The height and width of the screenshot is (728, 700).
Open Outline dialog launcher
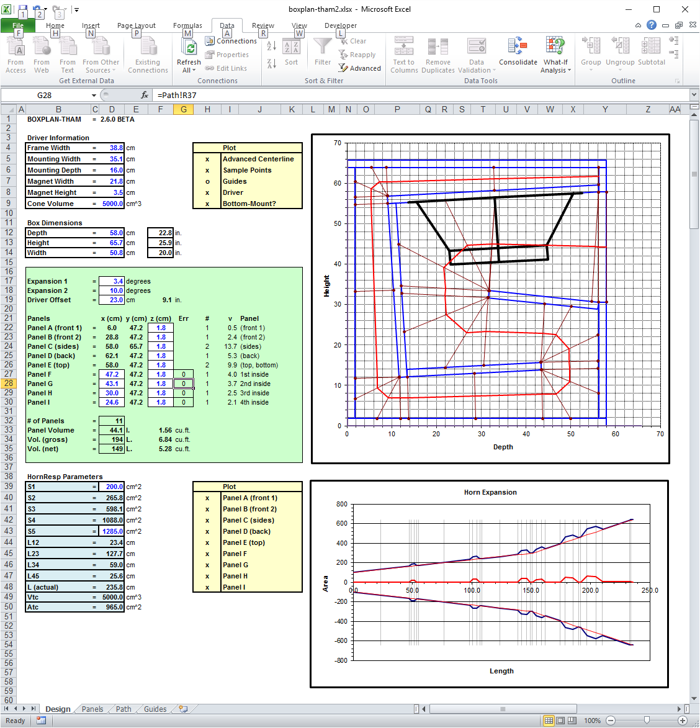[677, 81]
